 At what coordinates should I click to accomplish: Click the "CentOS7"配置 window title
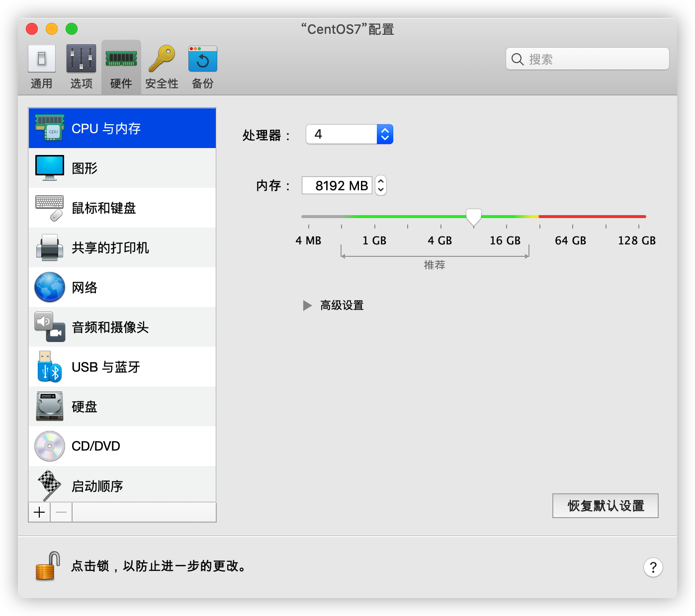click(347, 29)
